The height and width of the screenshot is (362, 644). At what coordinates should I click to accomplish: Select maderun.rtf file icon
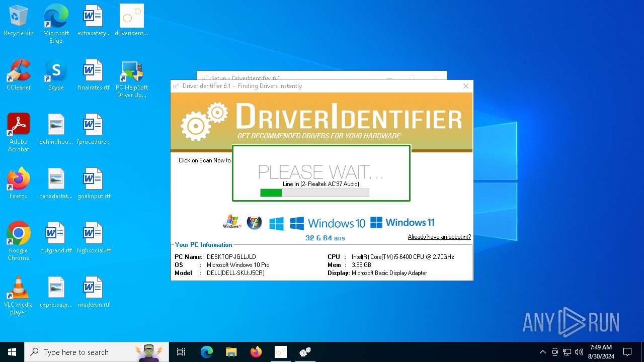point(94,293)
